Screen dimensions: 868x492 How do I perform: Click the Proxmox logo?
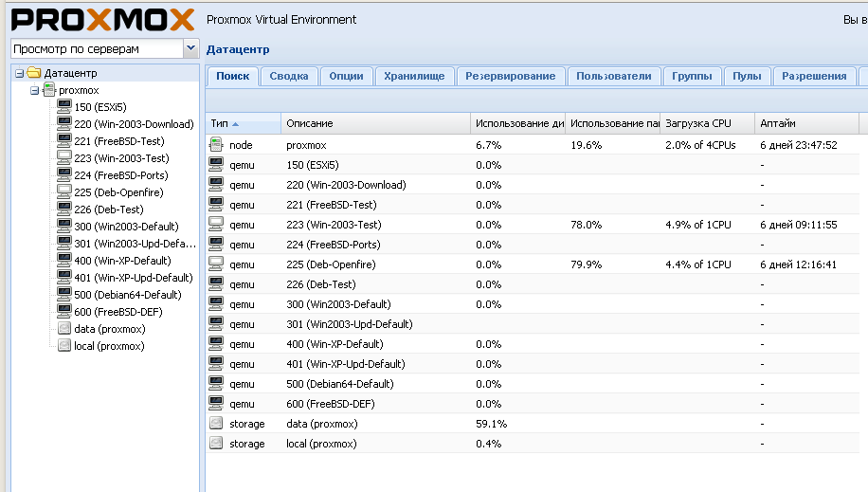pyautogui.click(x=103, y=20)
